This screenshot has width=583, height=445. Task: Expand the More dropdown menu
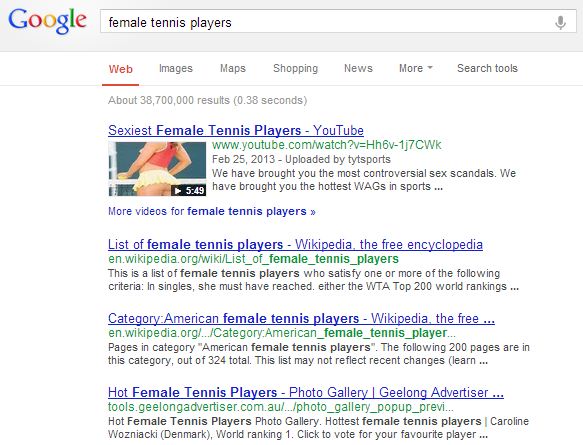[416, 68]
